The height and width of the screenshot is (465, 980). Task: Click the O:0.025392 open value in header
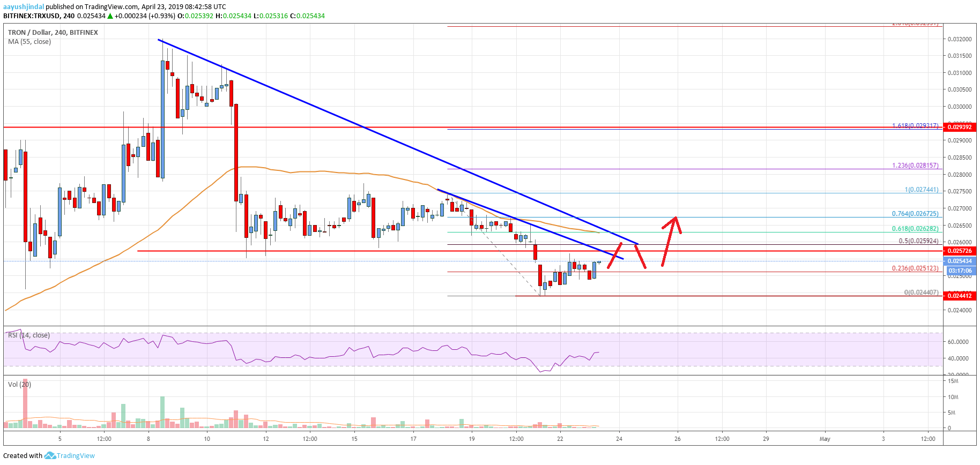[196, 16]
